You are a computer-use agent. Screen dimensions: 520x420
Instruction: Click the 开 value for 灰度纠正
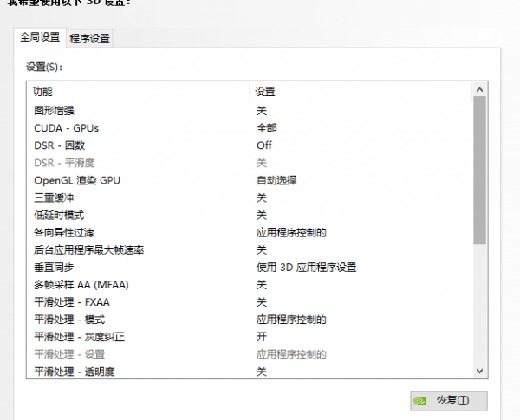(x=262, y=337)
